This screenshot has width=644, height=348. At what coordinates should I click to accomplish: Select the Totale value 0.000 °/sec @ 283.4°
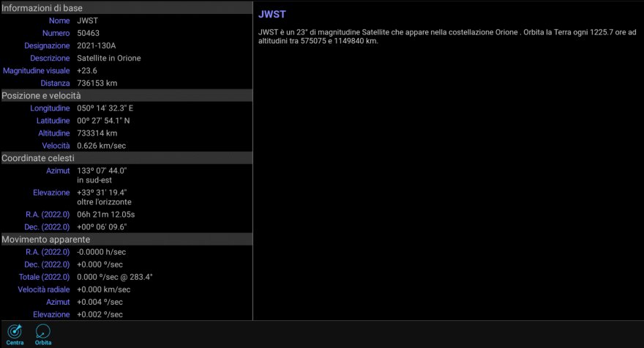pos(115,277)
